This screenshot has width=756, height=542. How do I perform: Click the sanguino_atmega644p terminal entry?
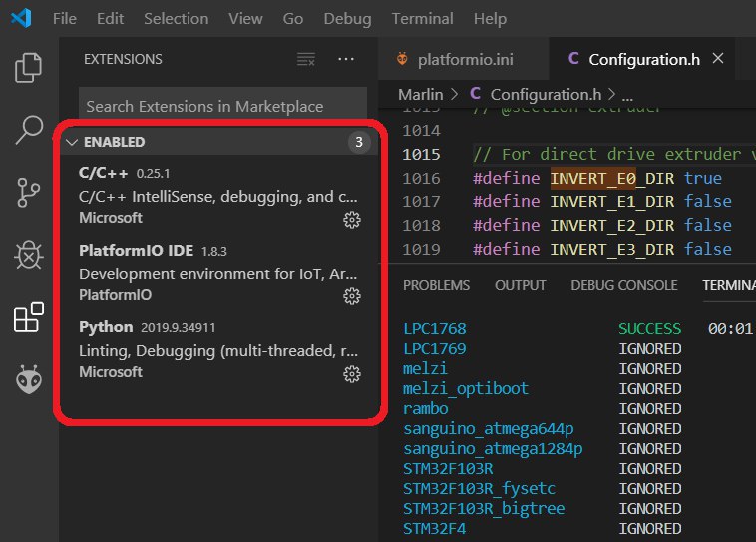(x=489, y=429)
